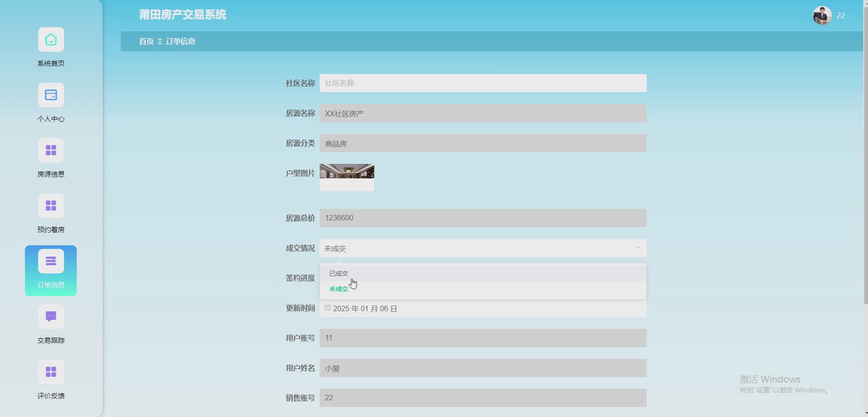Focus the 社区名称 input field
This screenshot has width=868, height=417.
[483, 83]
